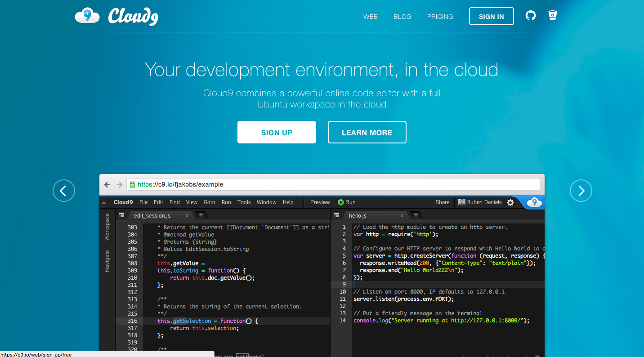
Task: Open the IDE settings gear
Action: 510,202
